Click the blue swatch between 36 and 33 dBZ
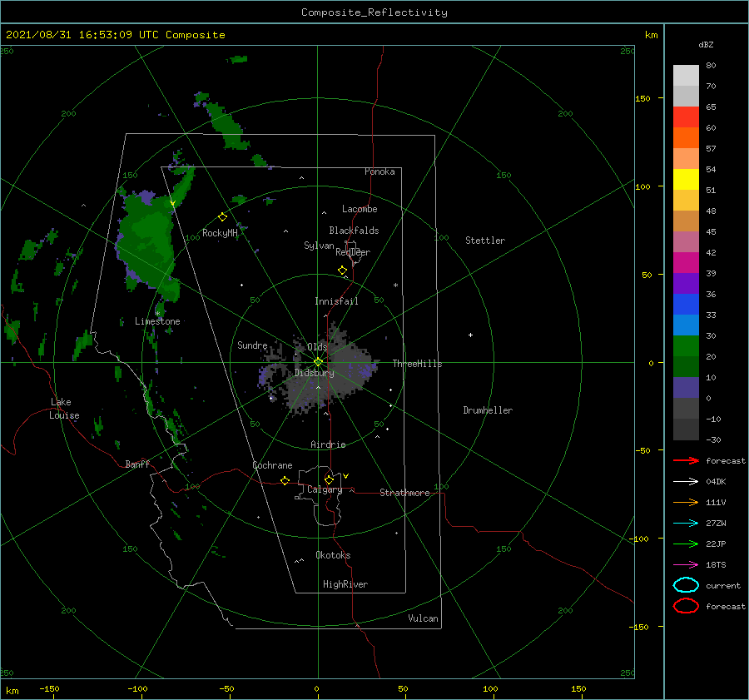749x700 pixels. [686, 305]
